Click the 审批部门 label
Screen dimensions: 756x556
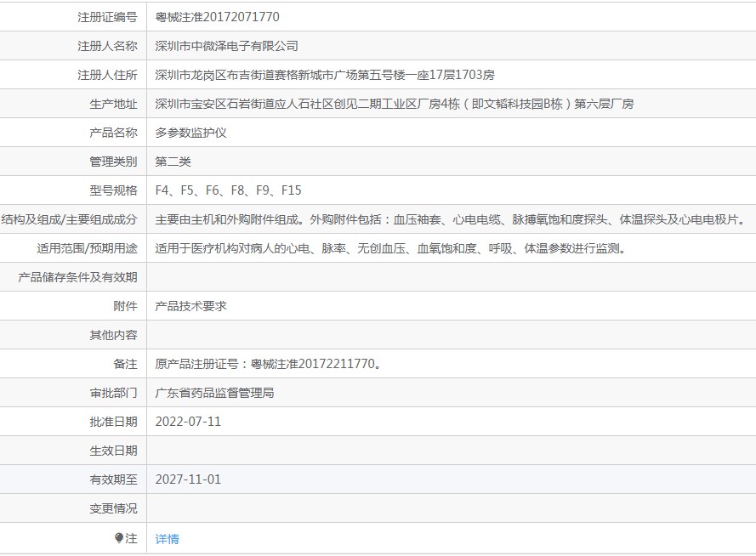[x=113, y=393]
